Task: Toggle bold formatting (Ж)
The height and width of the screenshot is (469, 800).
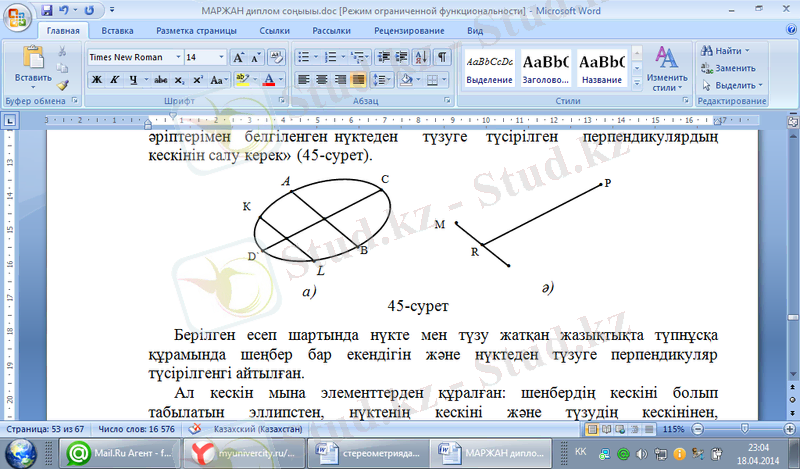Action: tap(98, 79)
